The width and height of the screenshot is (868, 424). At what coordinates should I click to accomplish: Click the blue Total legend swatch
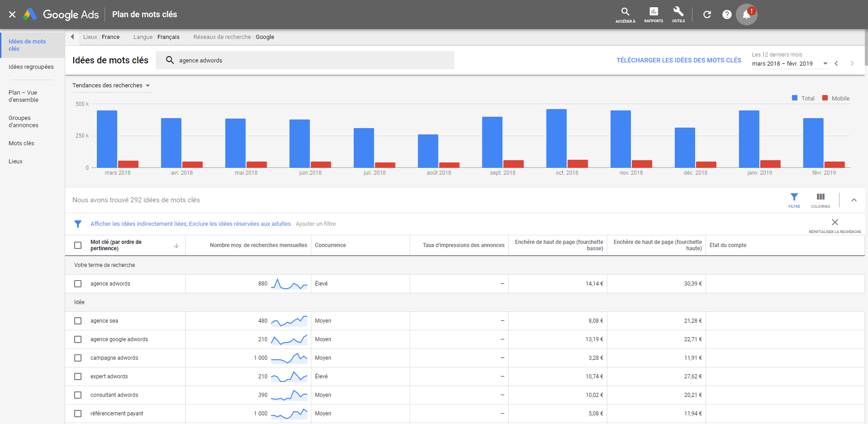click(795, 98)
